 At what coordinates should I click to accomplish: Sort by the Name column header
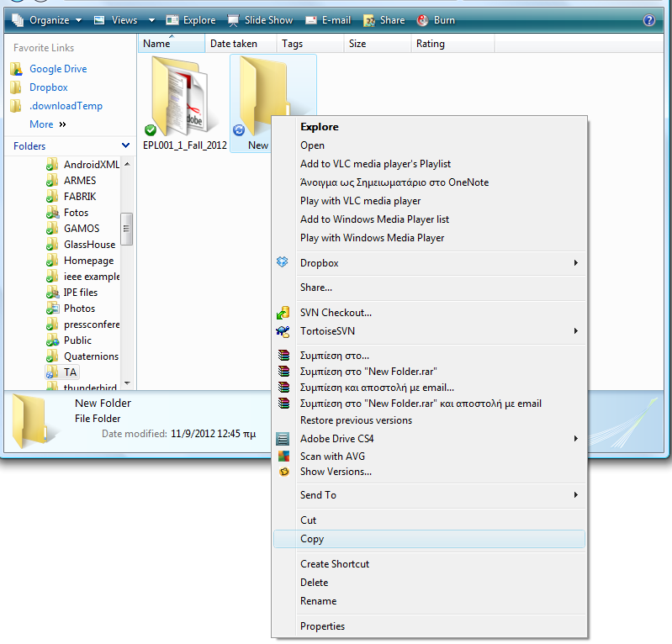coord(172,44)
